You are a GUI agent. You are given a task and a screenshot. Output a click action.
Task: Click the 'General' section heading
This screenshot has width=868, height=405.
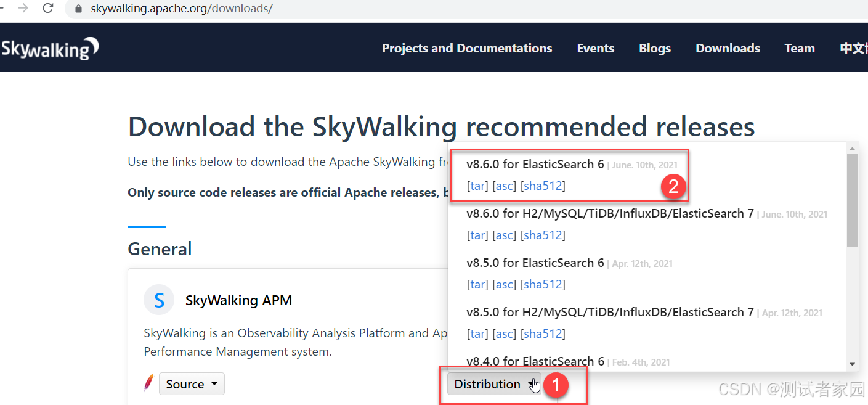click(x=160, y=248)
